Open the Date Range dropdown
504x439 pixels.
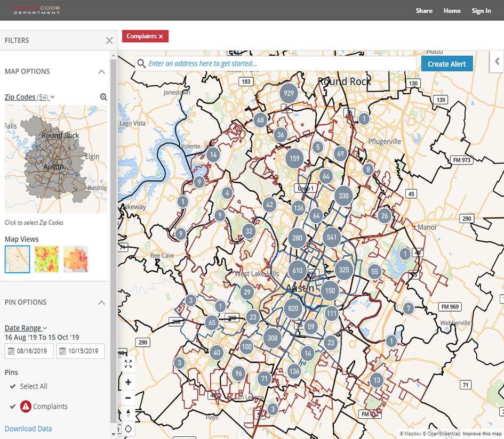(x=26, y=328)
